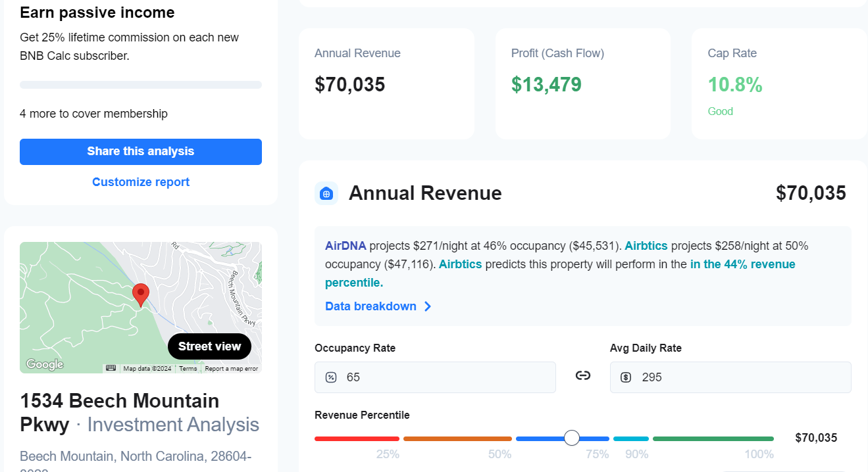The width and height of the screenshot is (868, 472).
Task: Open the map Terms link
Action: point(188,369)
